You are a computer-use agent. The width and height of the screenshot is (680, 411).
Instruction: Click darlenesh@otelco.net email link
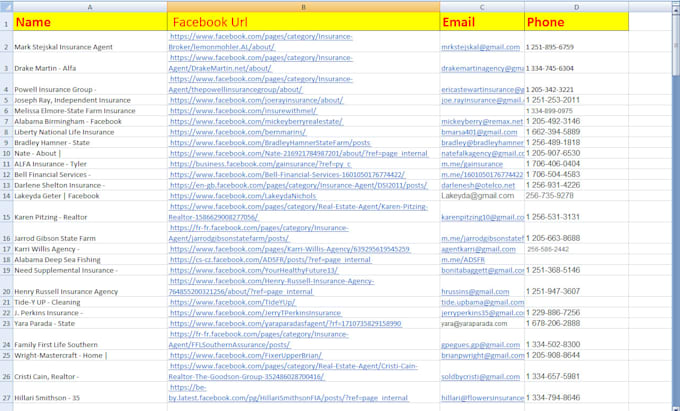pos(478,185)
